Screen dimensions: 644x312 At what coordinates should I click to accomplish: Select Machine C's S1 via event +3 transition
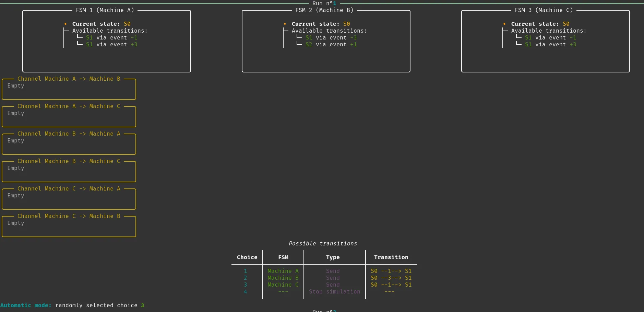tap(550, 45)
